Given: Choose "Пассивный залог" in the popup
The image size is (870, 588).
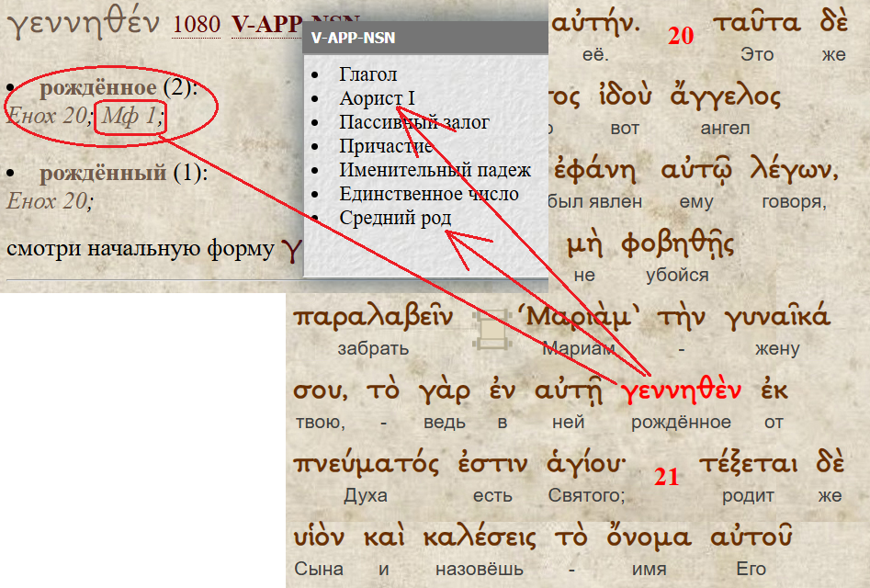Looking at the screenshot, I should 413,122.
